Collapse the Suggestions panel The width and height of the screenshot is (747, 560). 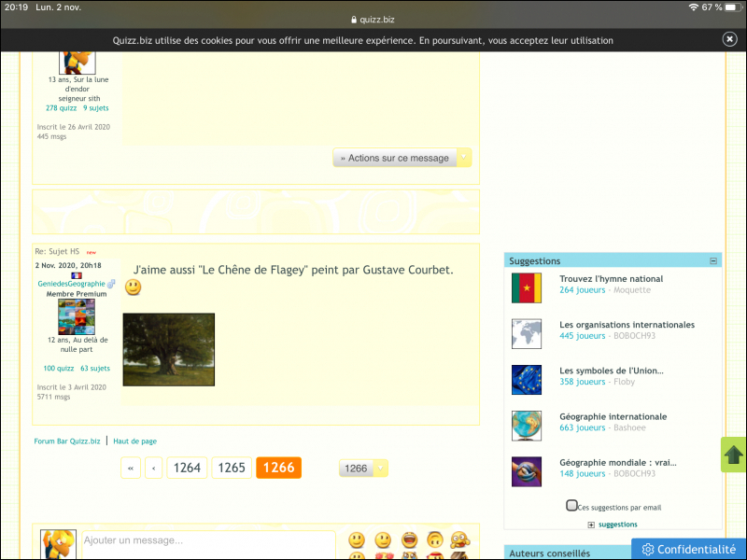(713, 261)
